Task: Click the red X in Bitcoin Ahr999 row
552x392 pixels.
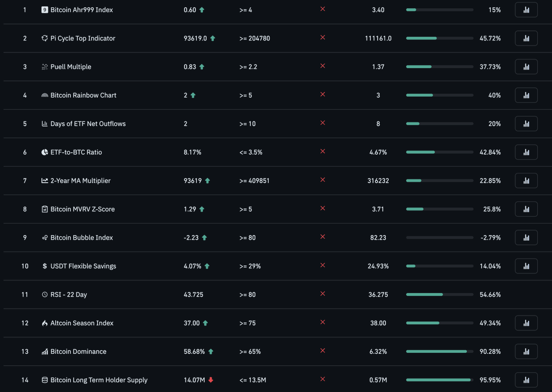Action: [322, 9]
